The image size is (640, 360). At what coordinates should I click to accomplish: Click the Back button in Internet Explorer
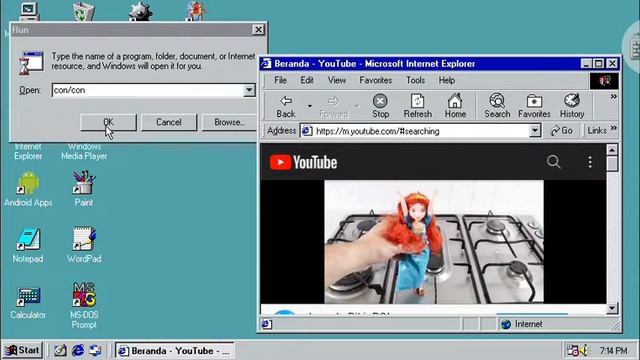point(286,106)
